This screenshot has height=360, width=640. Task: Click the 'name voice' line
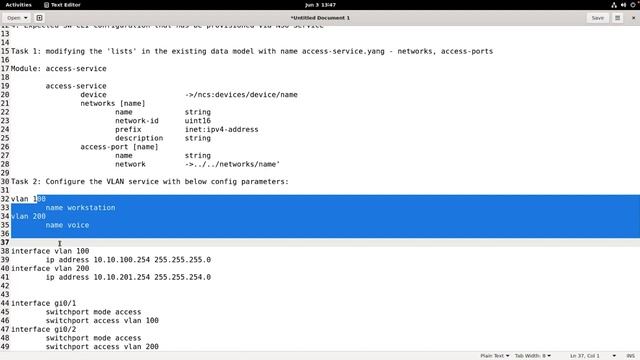[x=67, y=225]
